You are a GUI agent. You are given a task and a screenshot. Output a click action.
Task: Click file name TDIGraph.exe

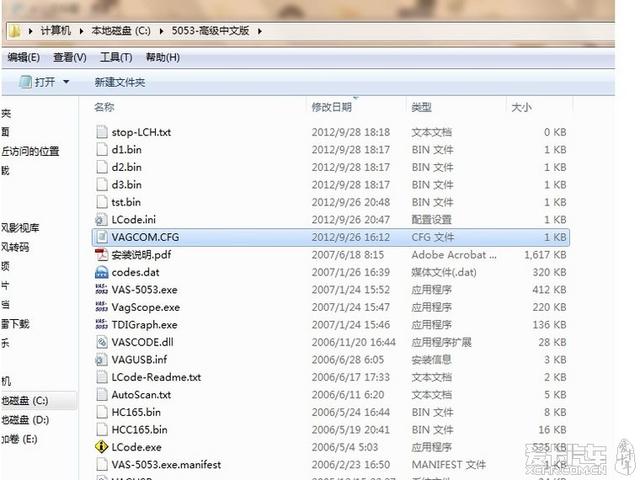coord(144,325)
